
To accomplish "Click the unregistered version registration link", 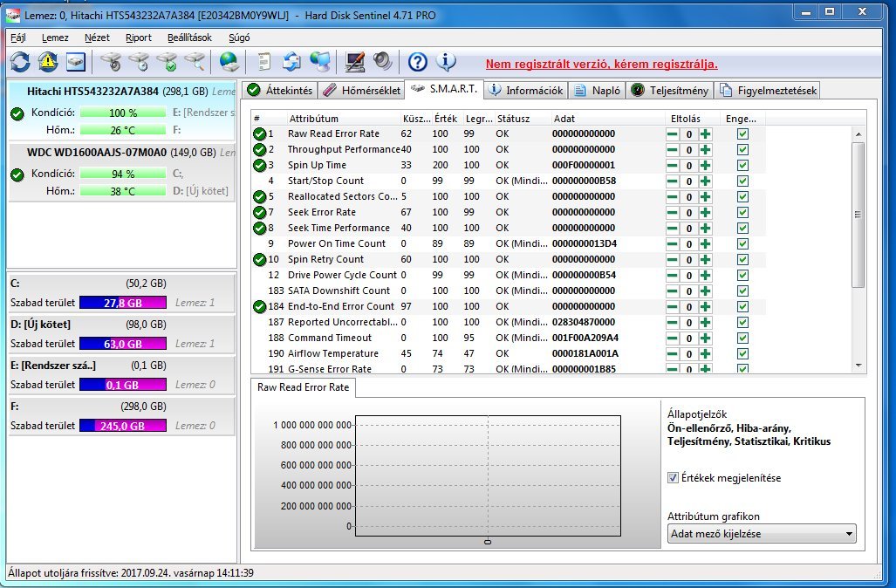I will 601,64.
